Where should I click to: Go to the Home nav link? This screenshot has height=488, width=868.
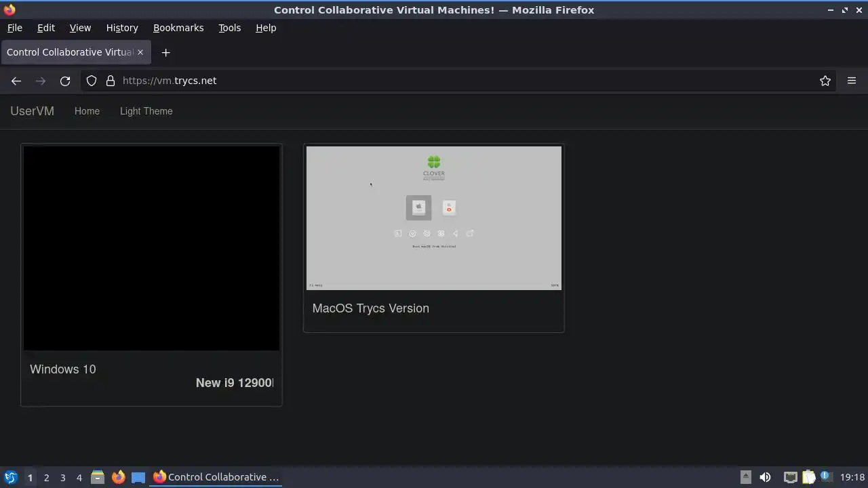pos(87,111)
